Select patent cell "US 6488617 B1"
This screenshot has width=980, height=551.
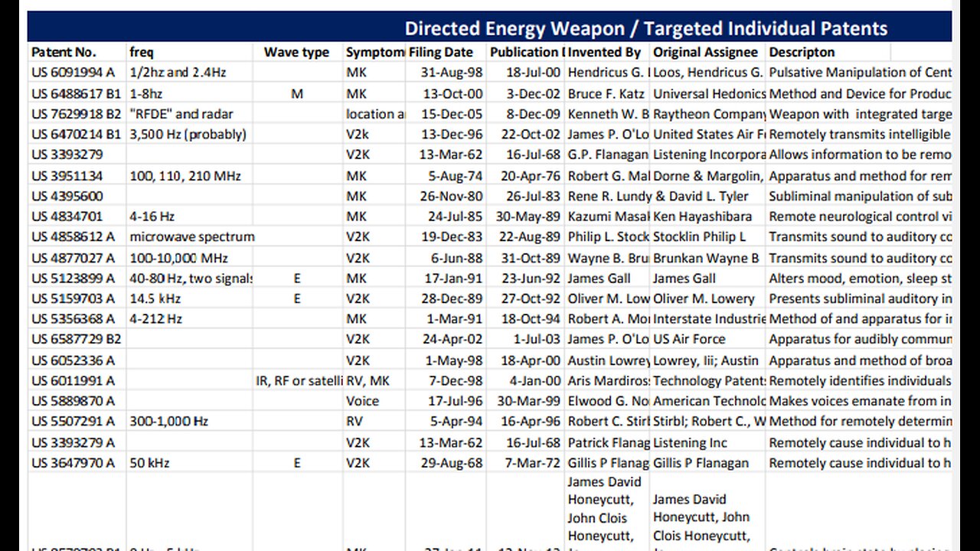click(x=76, y=93)
